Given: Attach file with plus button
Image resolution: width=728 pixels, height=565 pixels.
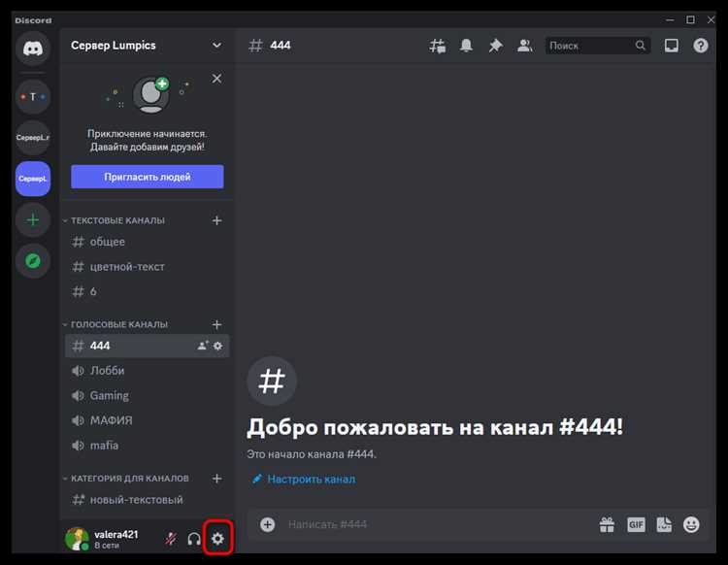Looking at the screenshot, I should tap(268, 524).
